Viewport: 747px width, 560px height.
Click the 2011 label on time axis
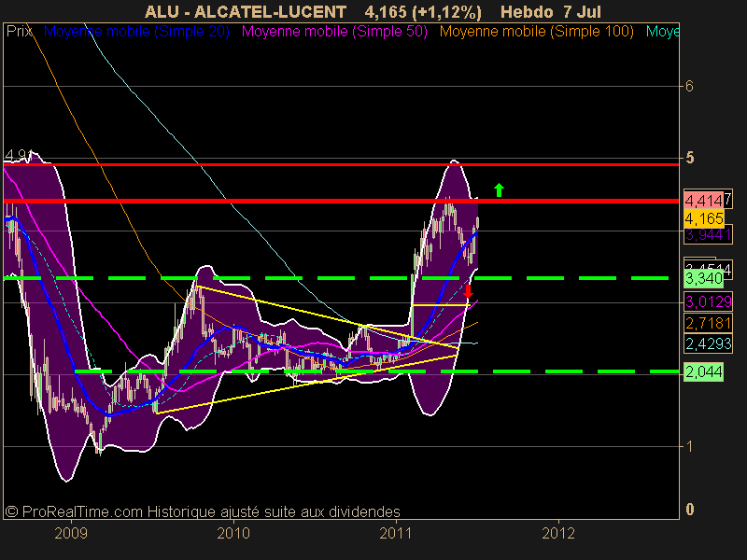(395, 533)
